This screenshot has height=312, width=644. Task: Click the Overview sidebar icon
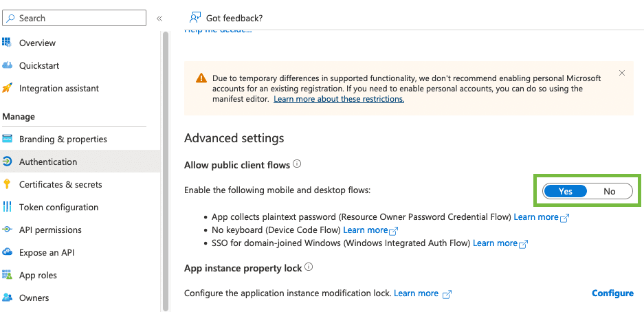pos(7,43)
